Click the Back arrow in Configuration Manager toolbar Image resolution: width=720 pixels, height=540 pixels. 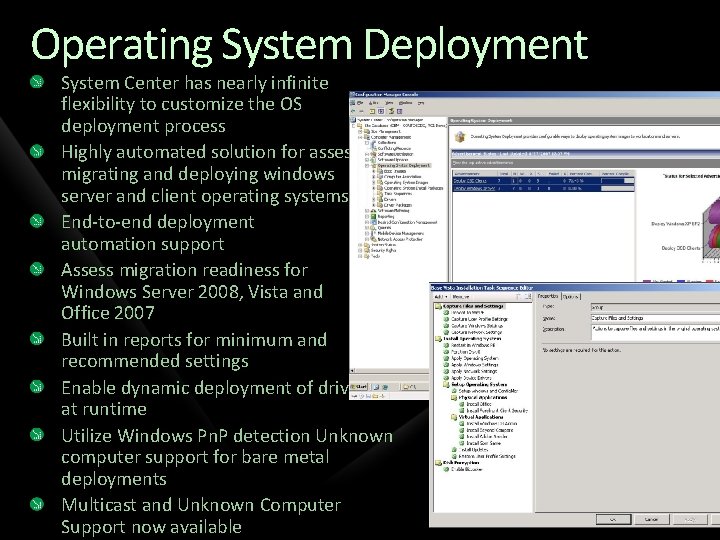click(x=353, y=111)
